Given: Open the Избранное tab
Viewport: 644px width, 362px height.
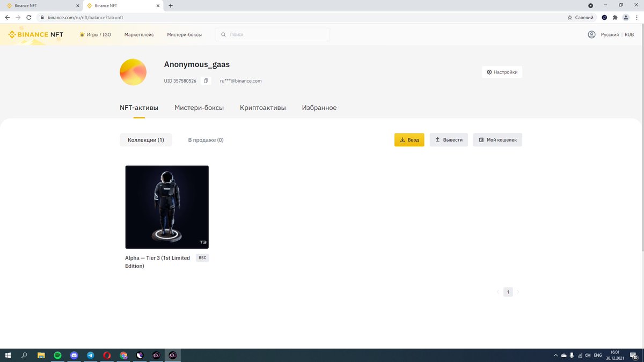Looking at the screenshot, I should coord(319,107).
